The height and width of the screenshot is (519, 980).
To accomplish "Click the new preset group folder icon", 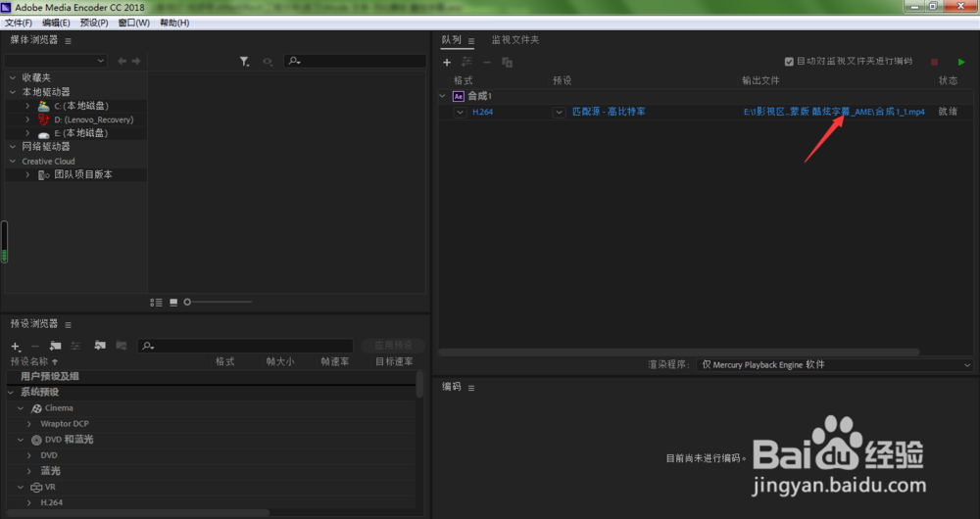I will click(56, 346).
